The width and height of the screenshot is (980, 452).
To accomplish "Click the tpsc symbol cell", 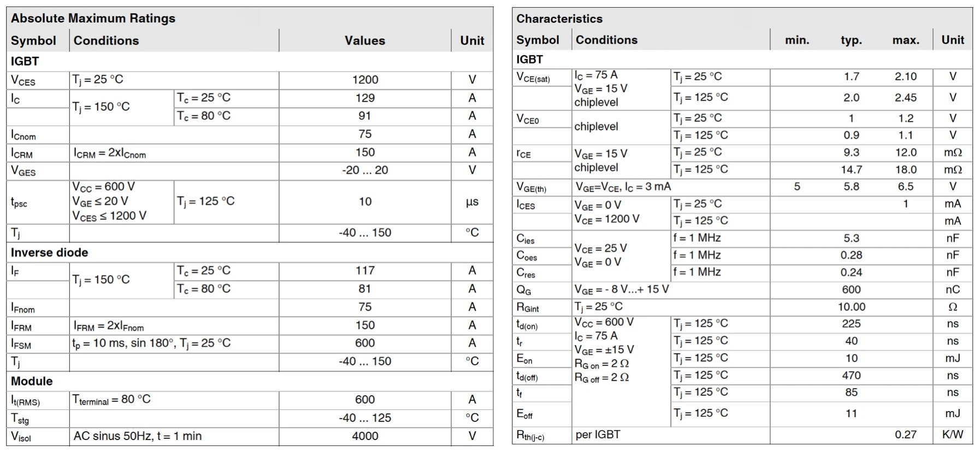I will [19, 203].
